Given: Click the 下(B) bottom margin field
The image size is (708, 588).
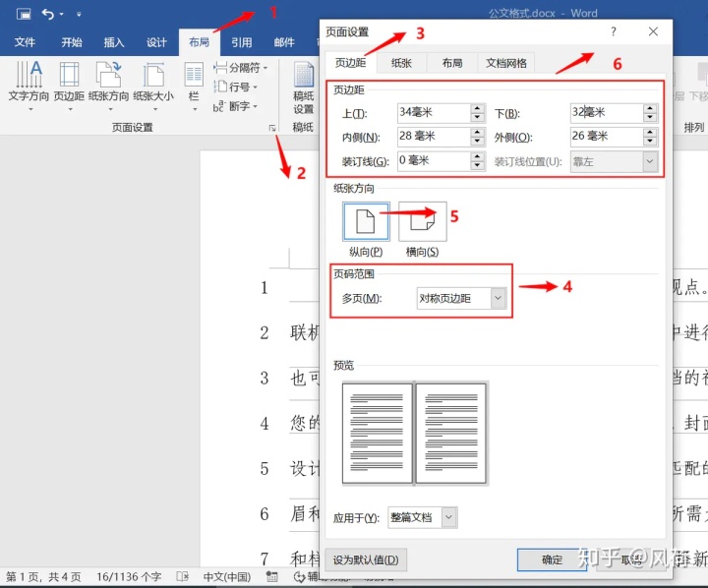Looking at the screenshot, I should pos(607,112).
